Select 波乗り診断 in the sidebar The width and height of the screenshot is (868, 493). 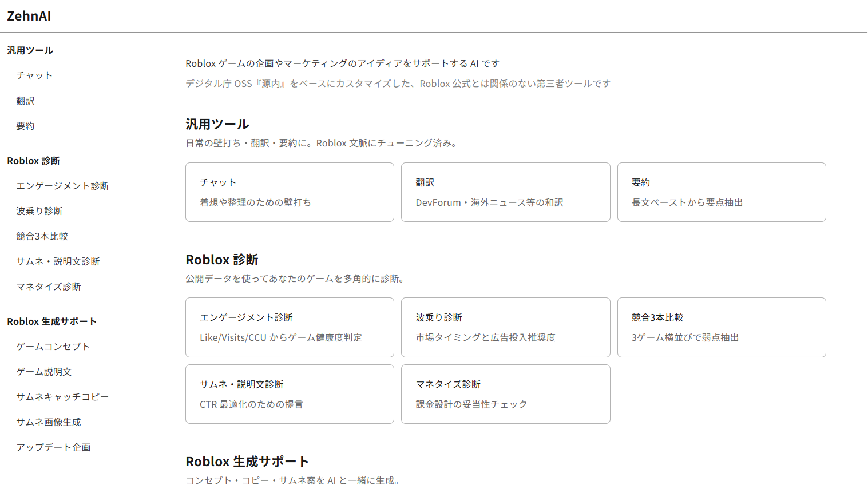point(39,211)
